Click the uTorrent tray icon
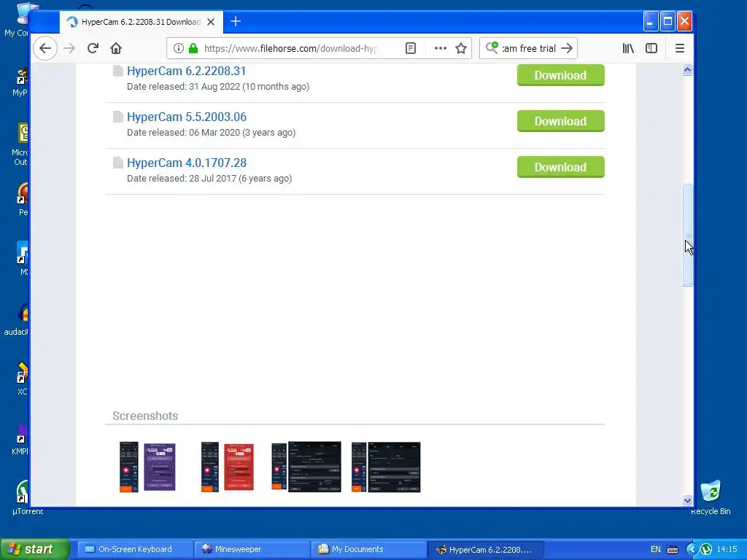 coord(706,550)
